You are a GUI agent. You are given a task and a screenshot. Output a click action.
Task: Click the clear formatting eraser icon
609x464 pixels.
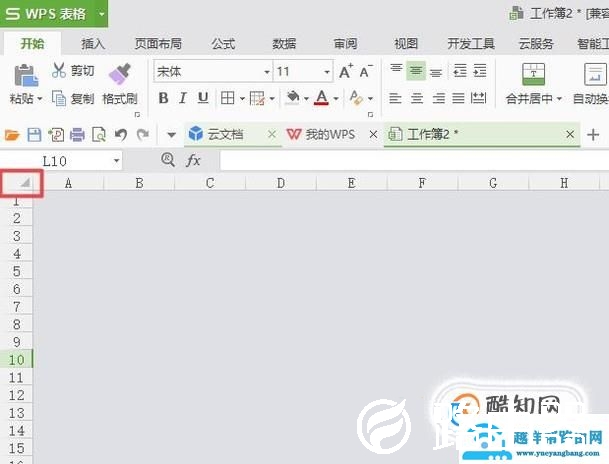tap(356, 97)
